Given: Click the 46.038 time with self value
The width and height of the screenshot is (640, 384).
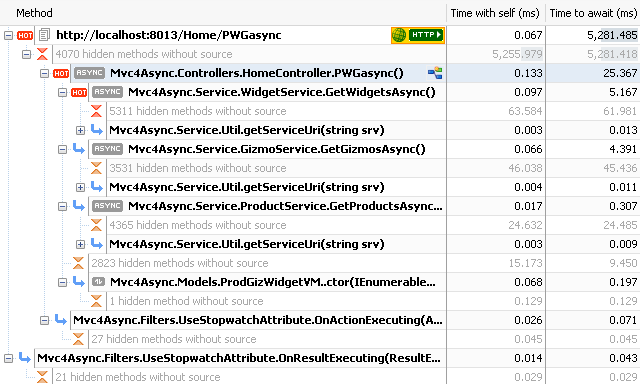Looking at the screenshot, I should click(525, 168).
